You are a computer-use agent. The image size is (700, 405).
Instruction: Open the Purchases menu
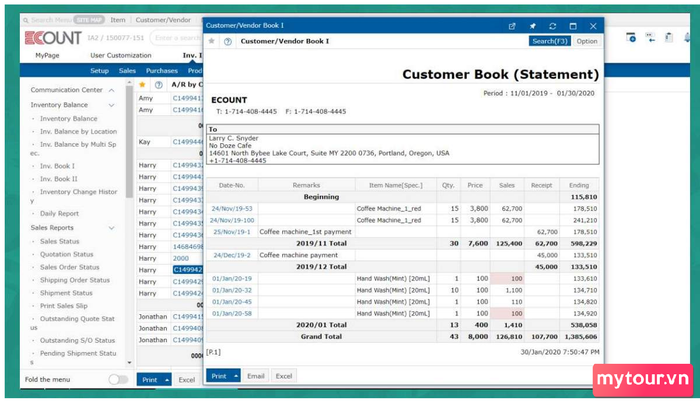coord(162,71)
